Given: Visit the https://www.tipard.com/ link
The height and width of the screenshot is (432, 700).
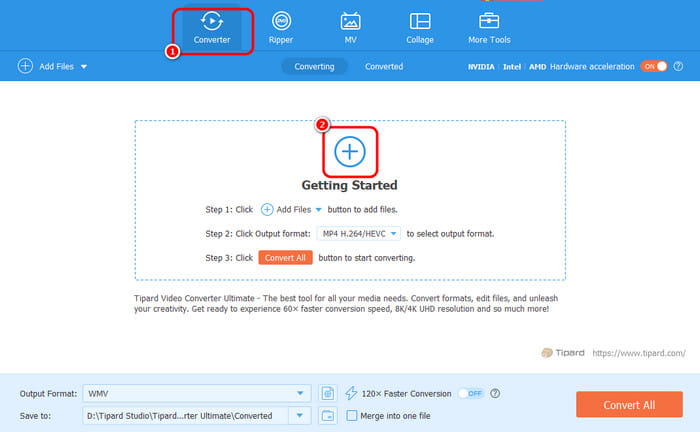Looking at the screenshot, I should [x=639, y=353].
